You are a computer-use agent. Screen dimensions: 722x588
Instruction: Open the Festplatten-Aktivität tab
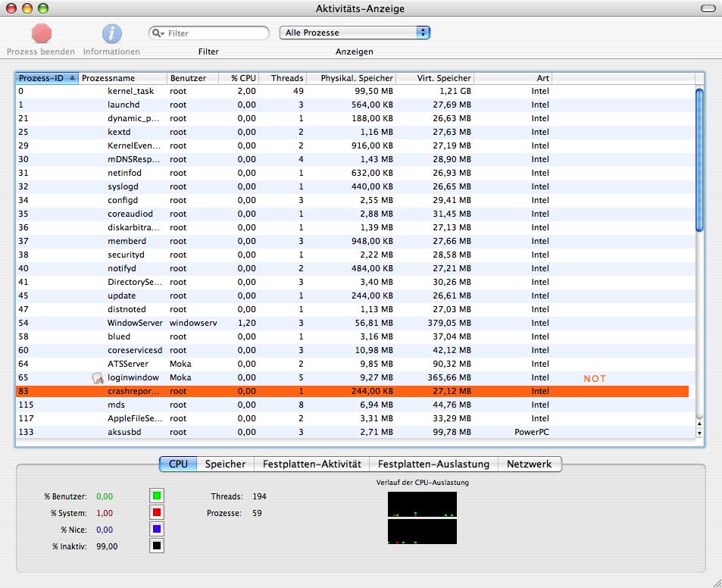311,464
